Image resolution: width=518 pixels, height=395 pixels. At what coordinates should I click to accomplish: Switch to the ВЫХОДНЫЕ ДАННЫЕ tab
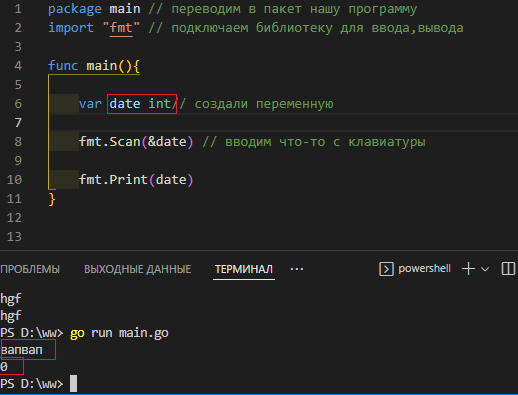(138, 269)
